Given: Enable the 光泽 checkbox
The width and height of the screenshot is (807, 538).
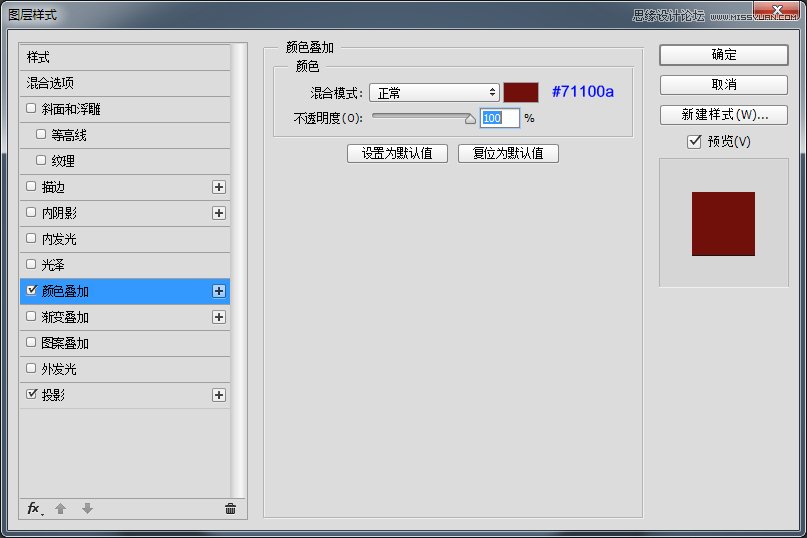Looking at the screenshot, I should [x=31, y=264].
